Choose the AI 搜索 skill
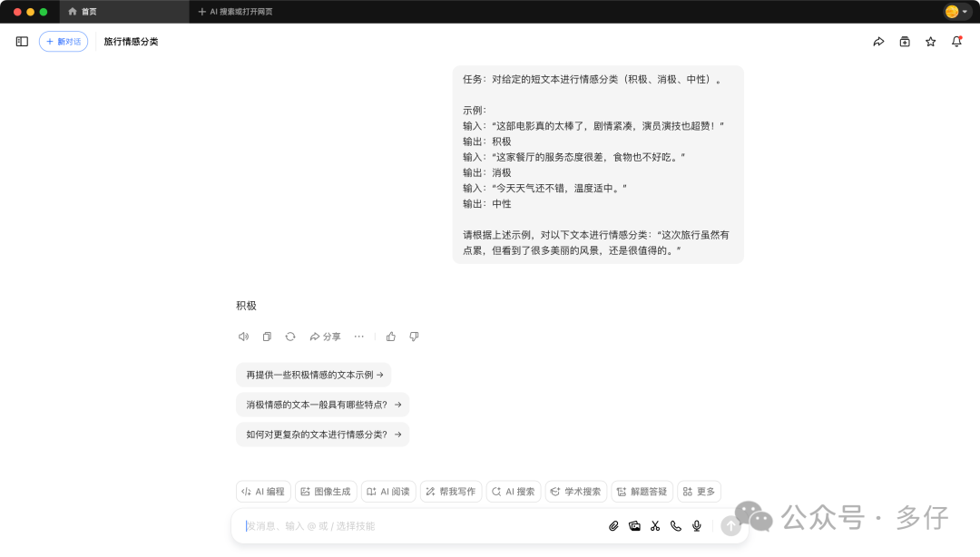Screen dimensions: 980x557 click(513, 492)
